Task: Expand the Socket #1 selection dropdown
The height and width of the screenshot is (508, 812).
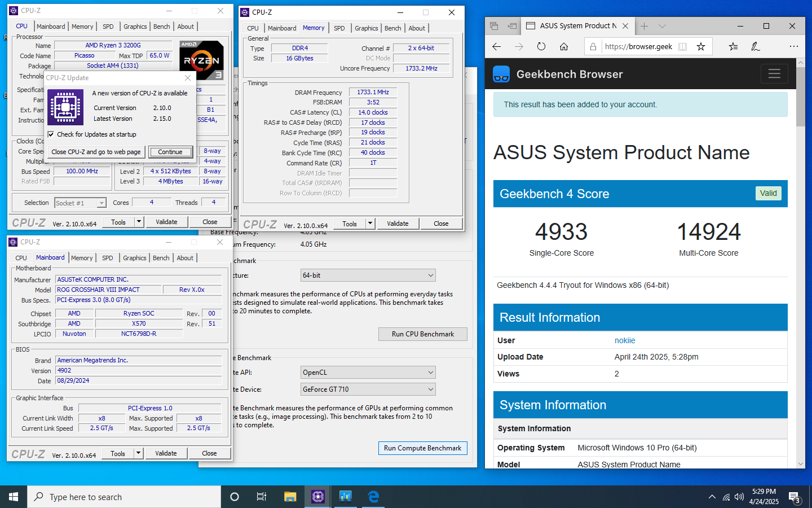Action: point(102,203)
